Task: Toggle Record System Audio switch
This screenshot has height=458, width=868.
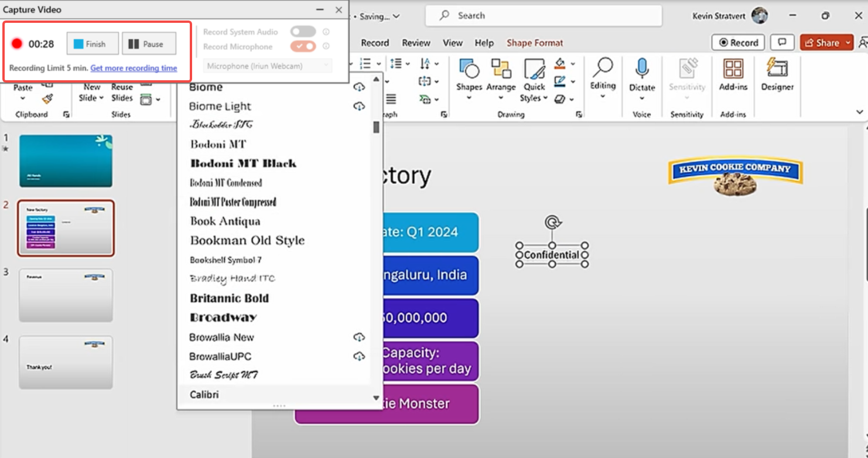Action: pos(303,32)
